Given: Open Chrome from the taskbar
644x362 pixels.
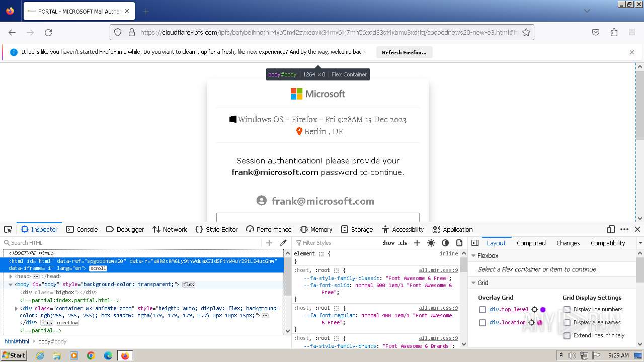Looking at the screenshot, I should tap(91, 355).
